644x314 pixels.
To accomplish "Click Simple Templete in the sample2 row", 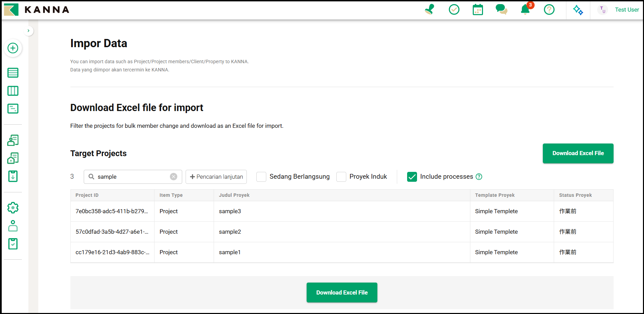I will [x=496, y=232].
